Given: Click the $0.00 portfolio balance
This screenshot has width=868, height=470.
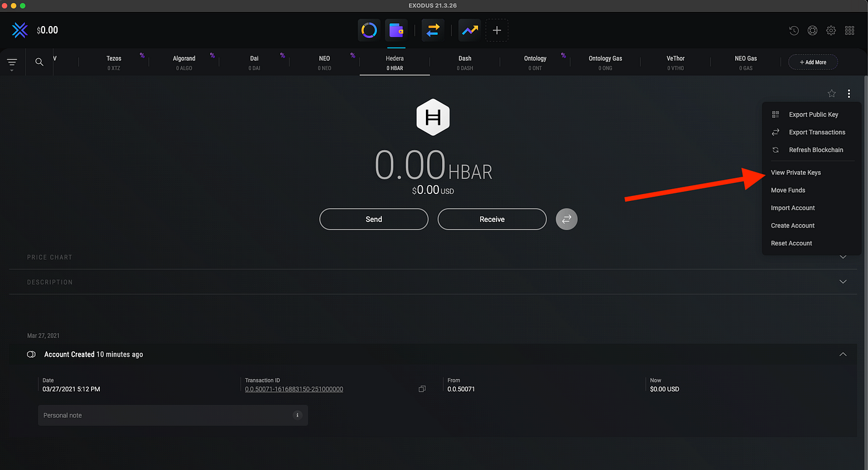Looking at the screenshot, I should coord(47,30).
